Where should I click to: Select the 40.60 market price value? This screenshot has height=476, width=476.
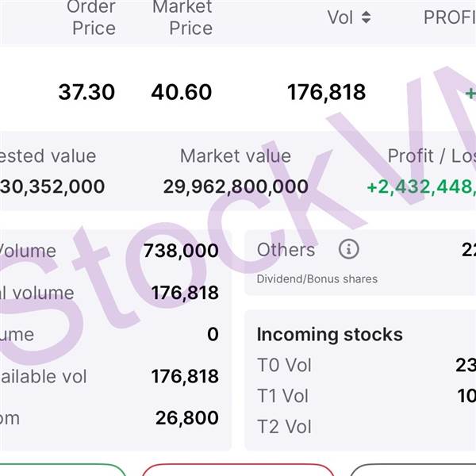(x=182, y=92)
